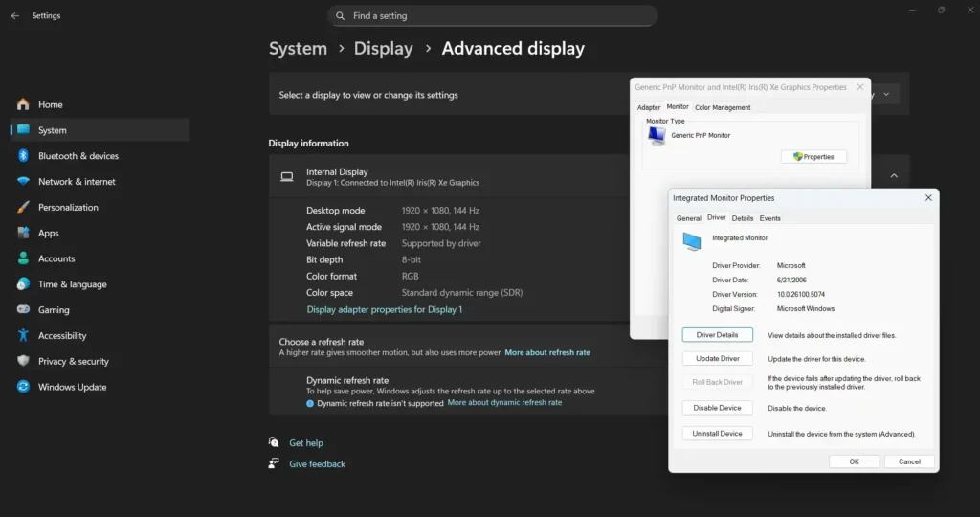
Task: Click Cancel in Integrated Monitor Properties
Action: click(x=909, y=461)
